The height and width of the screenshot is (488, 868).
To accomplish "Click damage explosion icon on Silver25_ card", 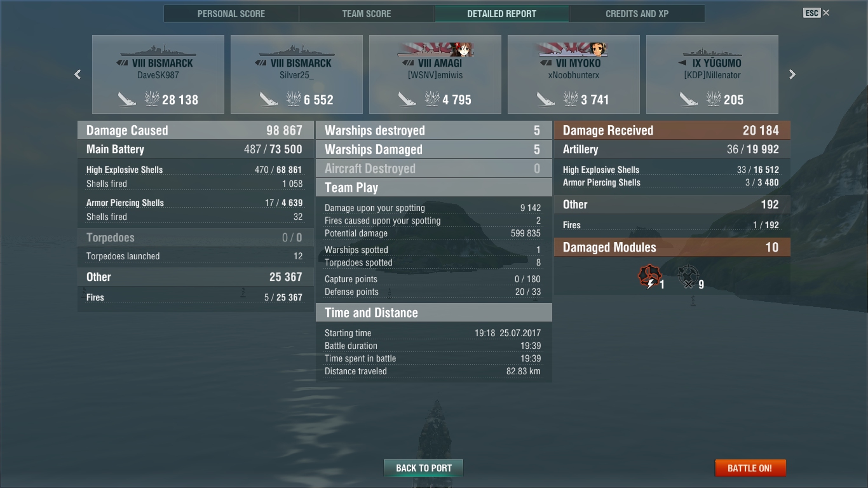I will [x=293, y=99].
